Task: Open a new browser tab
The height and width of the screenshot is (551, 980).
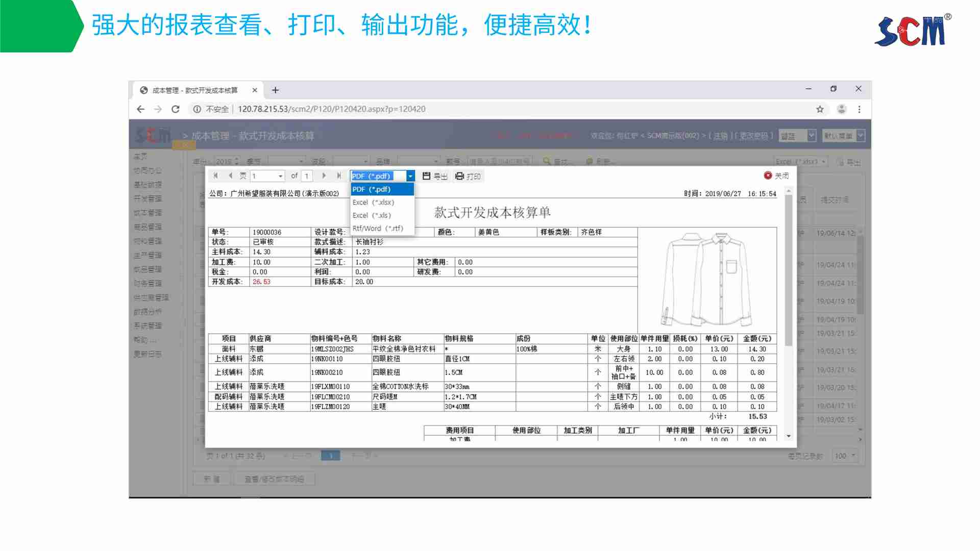Action: (276, 90)
